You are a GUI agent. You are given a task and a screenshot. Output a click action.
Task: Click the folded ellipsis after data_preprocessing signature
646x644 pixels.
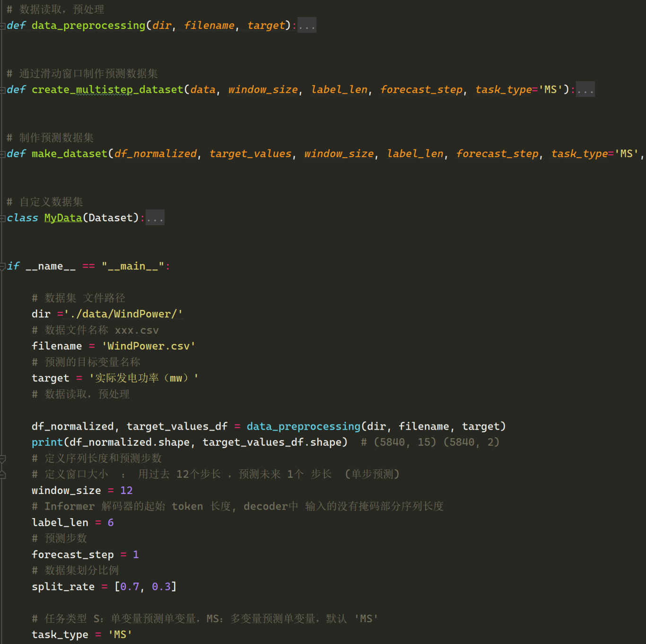tap(306, 26)
